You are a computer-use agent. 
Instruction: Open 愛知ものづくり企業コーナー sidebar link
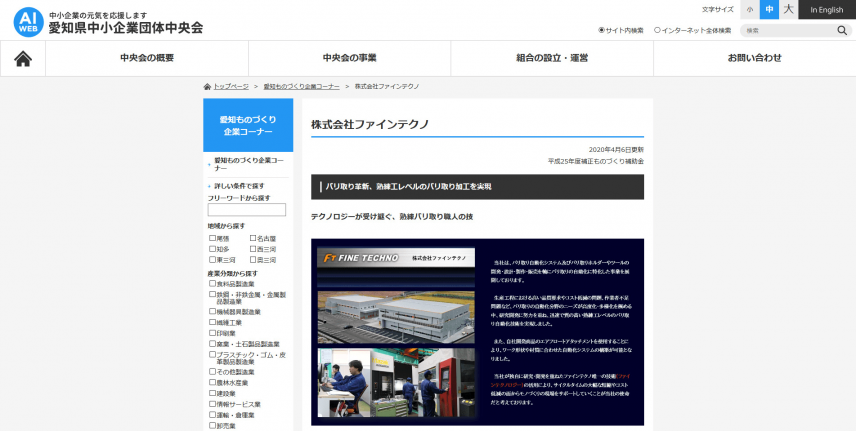248,164
